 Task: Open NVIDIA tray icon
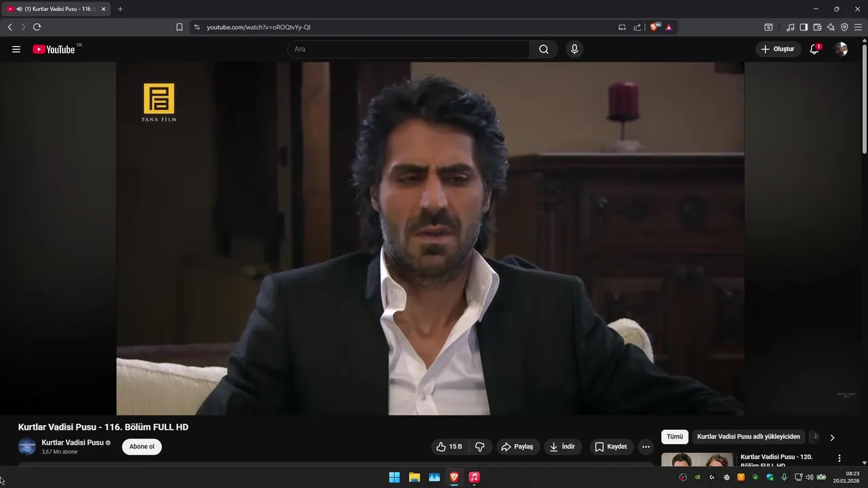[x=697, y=477]
